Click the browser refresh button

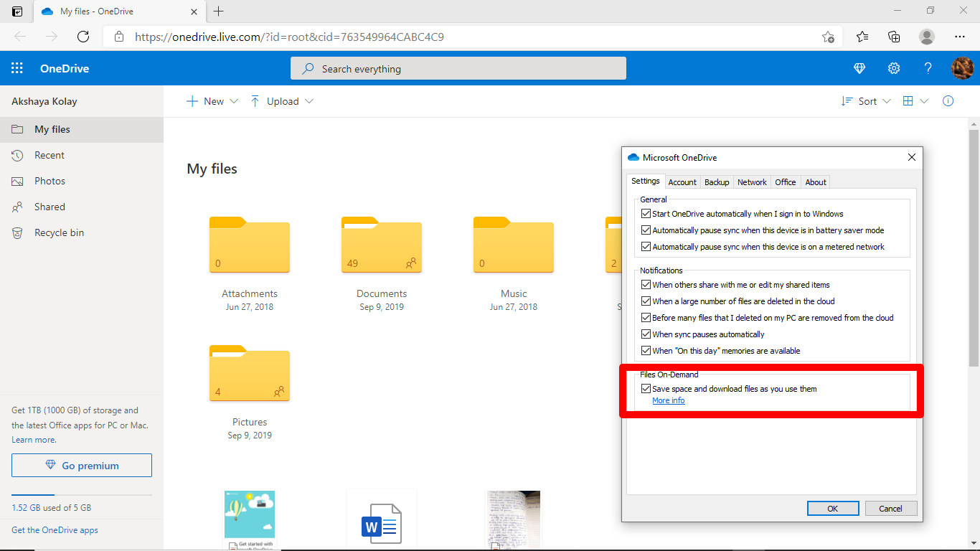pyautogui.click(x=83, y=37)
